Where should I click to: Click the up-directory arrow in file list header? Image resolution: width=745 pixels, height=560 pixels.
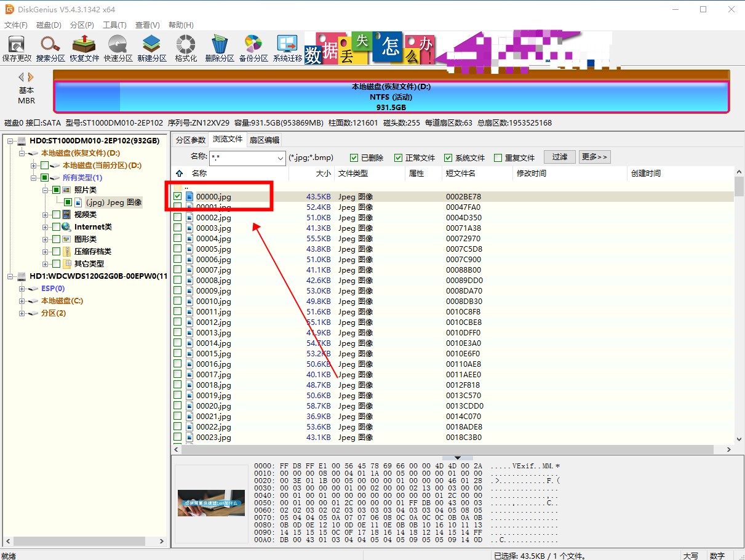[179, 174]
